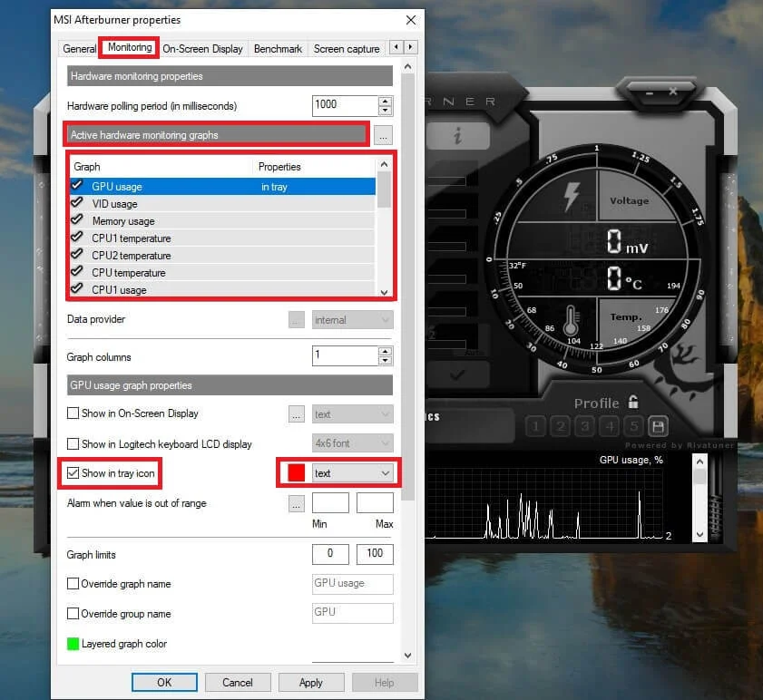Open the Data provider dropdown showing internal
This screenshot has width=763, height=700.
click(x=352, y=319)
